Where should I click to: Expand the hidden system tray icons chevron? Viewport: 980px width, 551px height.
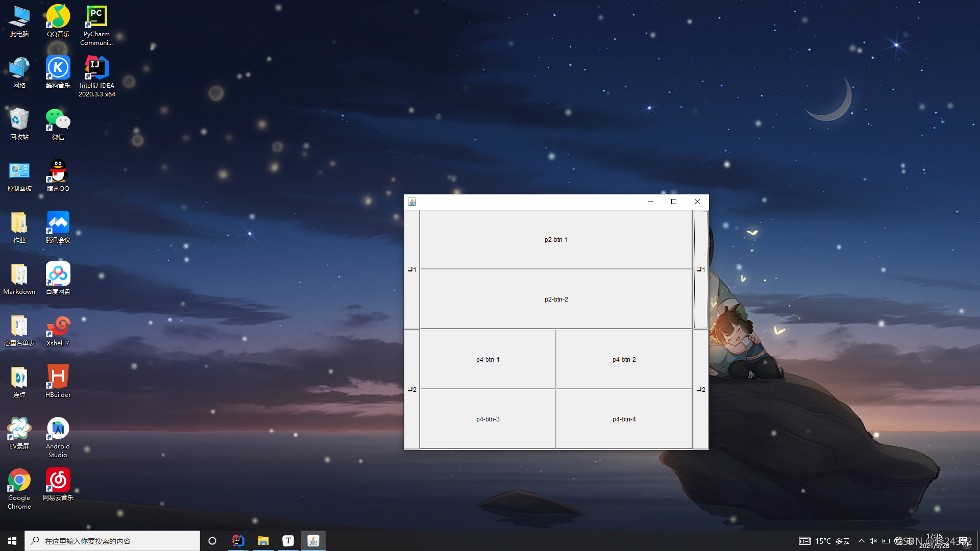point(862,541)
